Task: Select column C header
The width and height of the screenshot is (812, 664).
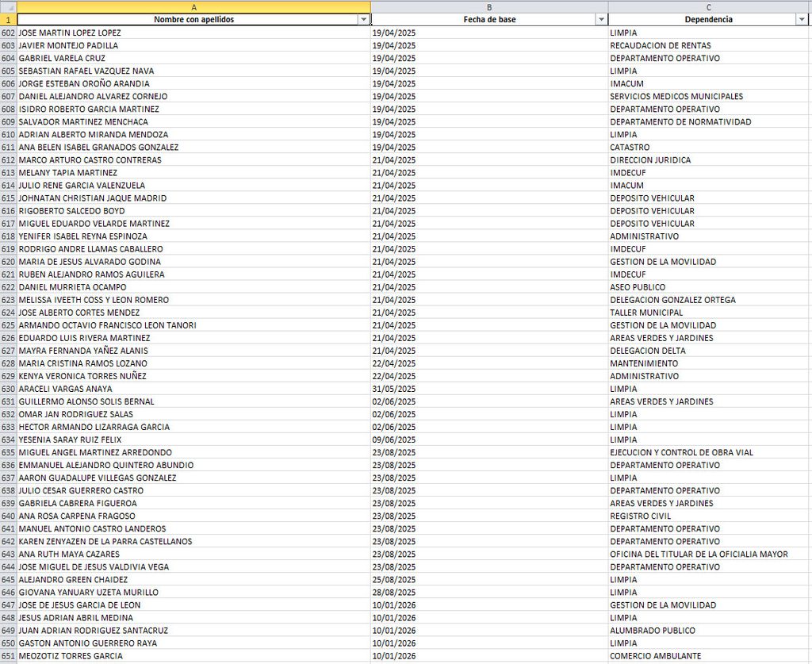Action: point(708,6)
